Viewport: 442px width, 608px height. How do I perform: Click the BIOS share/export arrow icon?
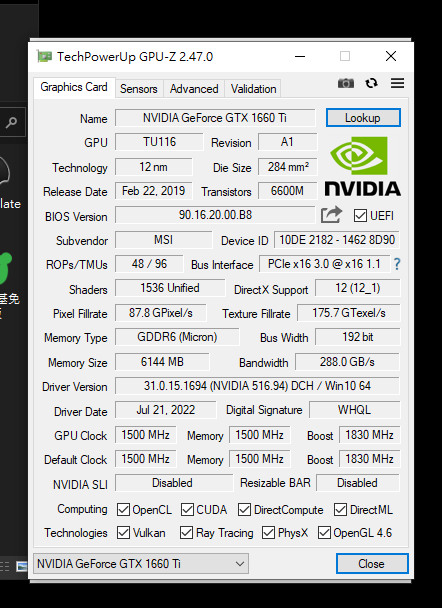(x=331, y=215)
